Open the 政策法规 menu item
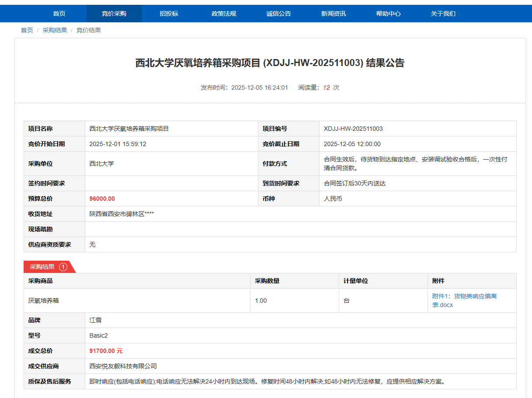This screenshot has width=532, height=398. 223,14
